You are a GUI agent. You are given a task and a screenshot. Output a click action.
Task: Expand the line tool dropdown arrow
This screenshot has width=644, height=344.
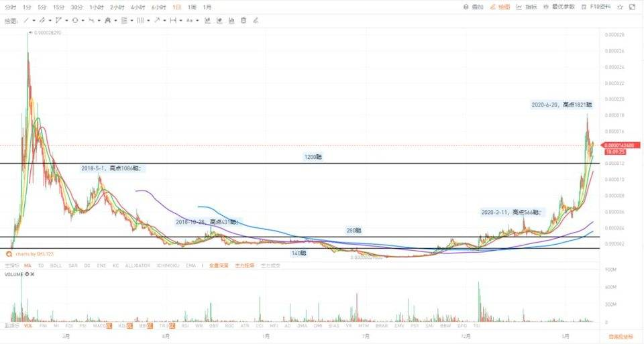click(34, 20)
